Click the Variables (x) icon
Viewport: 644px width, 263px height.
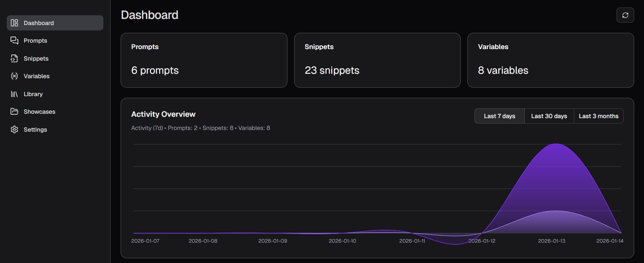tap(14, 76)
